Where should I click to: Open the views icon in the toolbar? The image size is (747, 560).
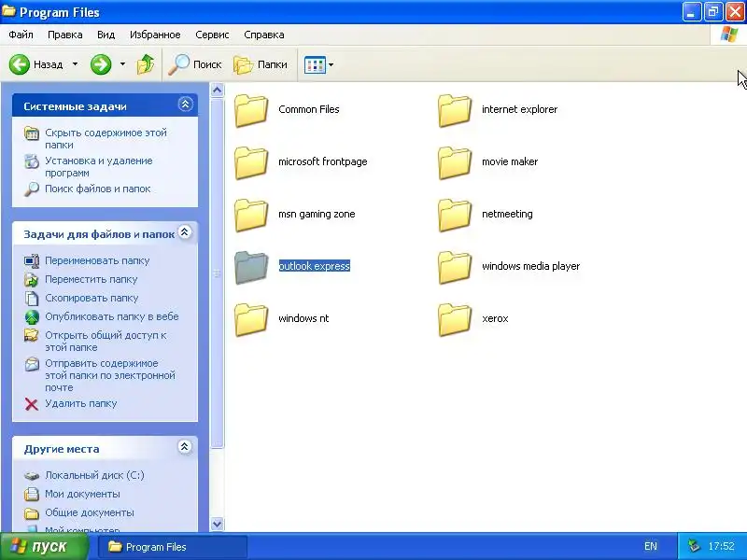(x=315, y=64)
